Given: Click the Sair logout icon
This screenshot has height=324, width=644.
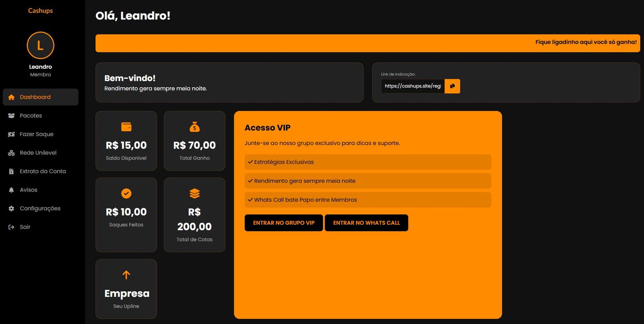Looking at the screenshot, I should 11,227.
